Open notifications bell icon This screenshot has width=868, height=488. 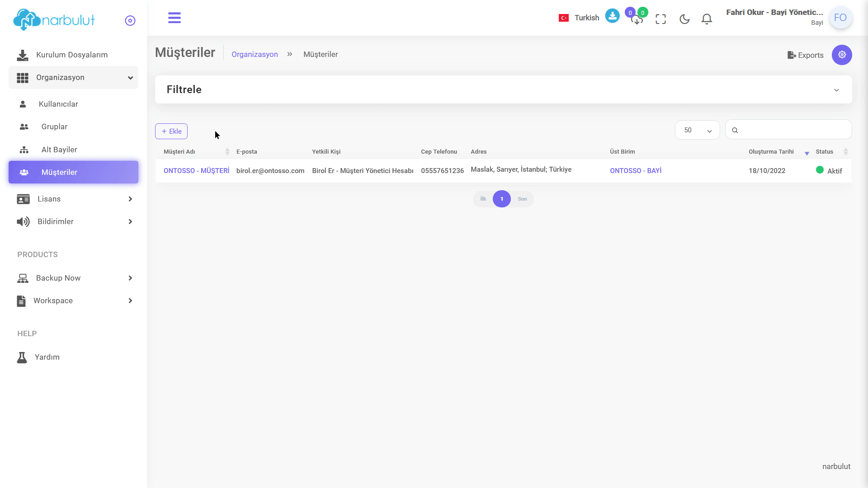pos(707,19)
